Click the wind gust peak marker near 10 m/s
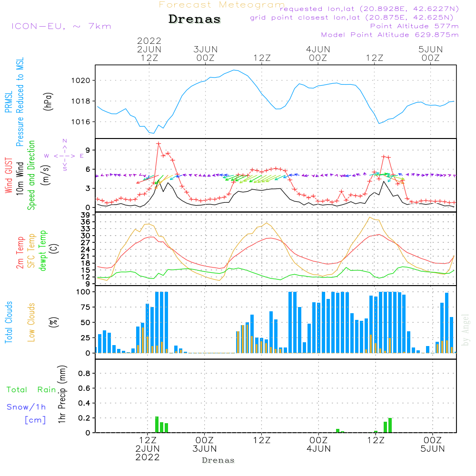Screen dimensions: 476x476 pos(159,144)
